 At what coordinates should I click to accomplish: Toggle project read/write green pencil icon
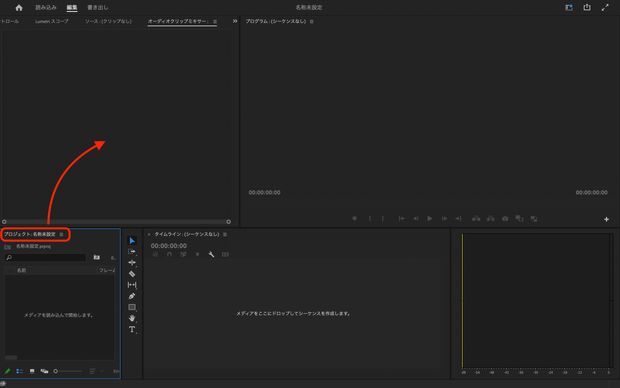7,371
